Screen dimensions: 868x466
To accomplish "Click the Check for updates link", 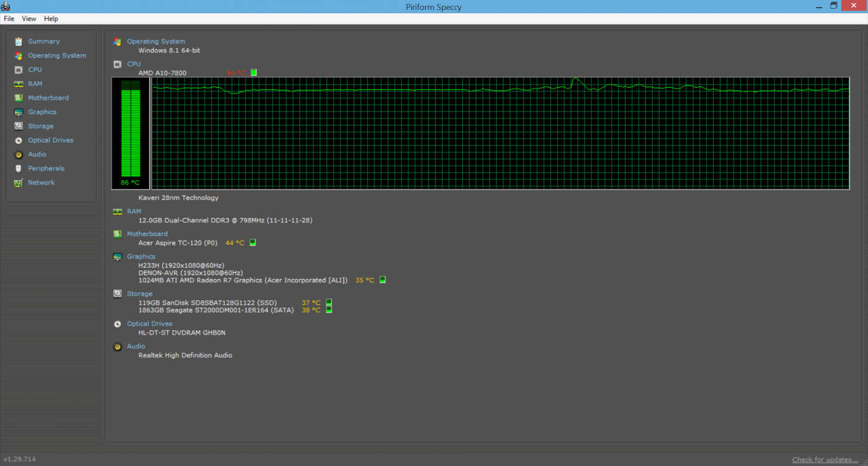I will point(825,460).
